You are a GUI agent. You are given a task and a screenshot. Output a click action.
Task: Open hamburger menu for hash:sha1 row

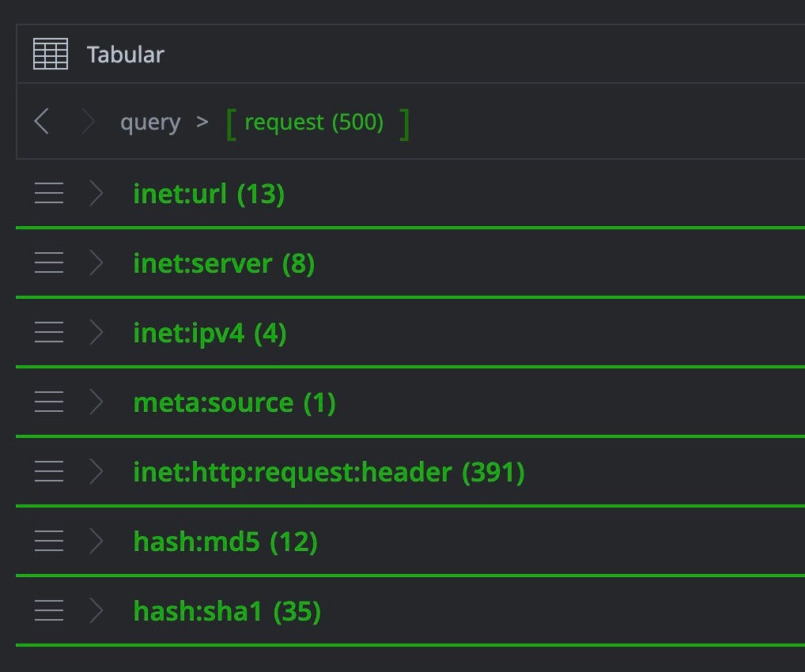pyautogui.click(x=49, y=611)
